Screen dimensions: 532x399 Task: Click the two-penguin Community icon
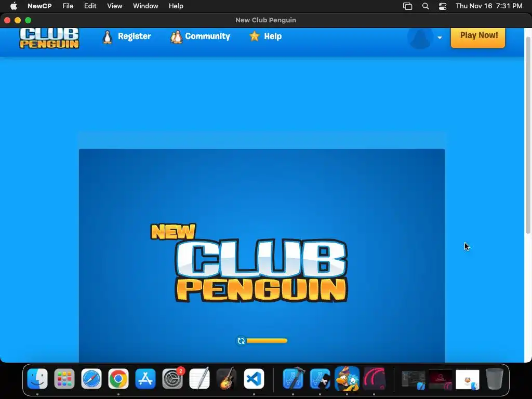click(177, 37)
